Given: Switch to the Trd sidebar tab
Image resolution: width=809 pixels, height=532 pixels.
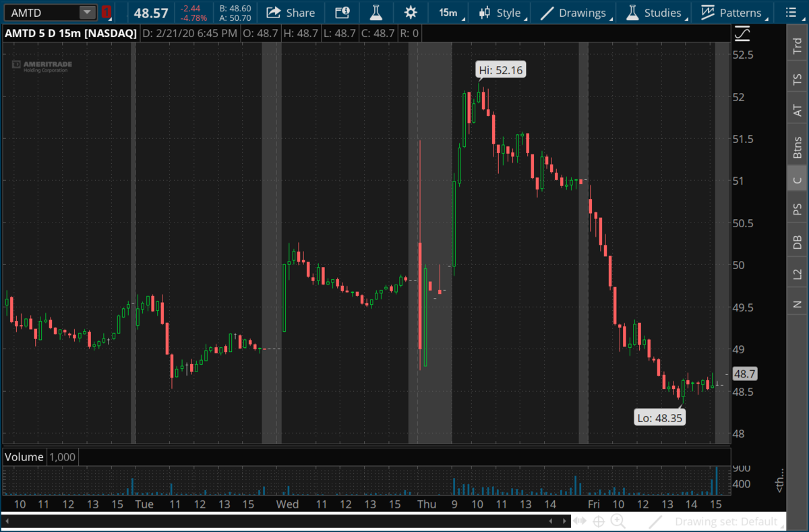Looking at the screenshot, I should pos(798,46).
